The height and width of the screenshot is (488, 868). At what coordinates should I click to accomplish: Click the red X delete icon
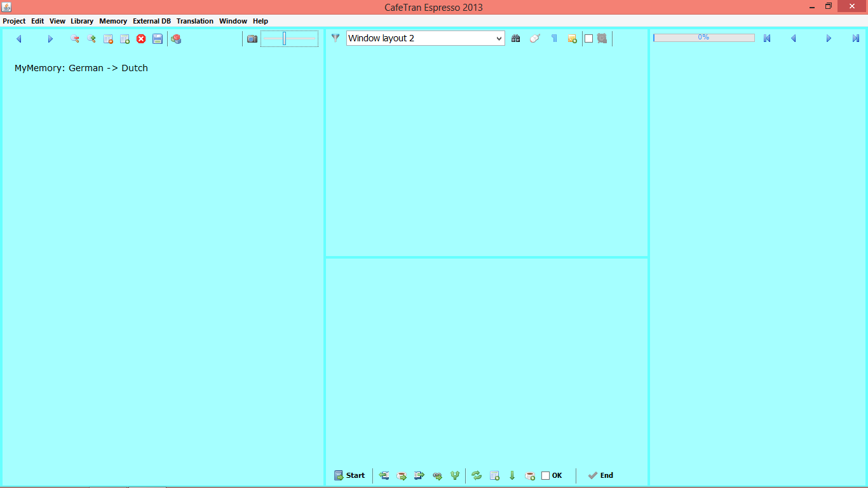point(141,39)
